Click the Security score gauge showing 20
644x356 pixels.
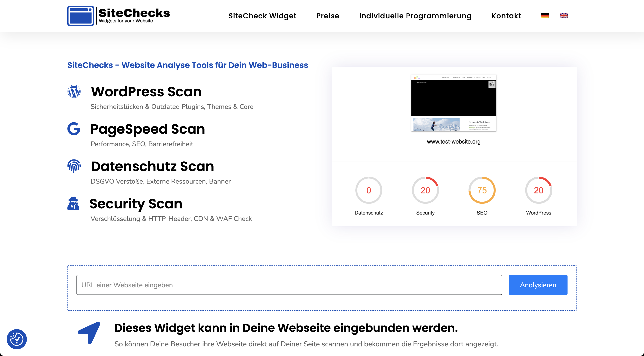click(x=425, y=190)
